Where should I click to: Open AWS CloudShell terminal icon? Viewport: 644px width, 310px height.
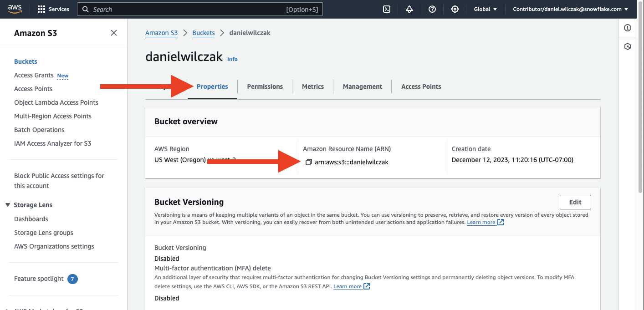pos(387,9)
